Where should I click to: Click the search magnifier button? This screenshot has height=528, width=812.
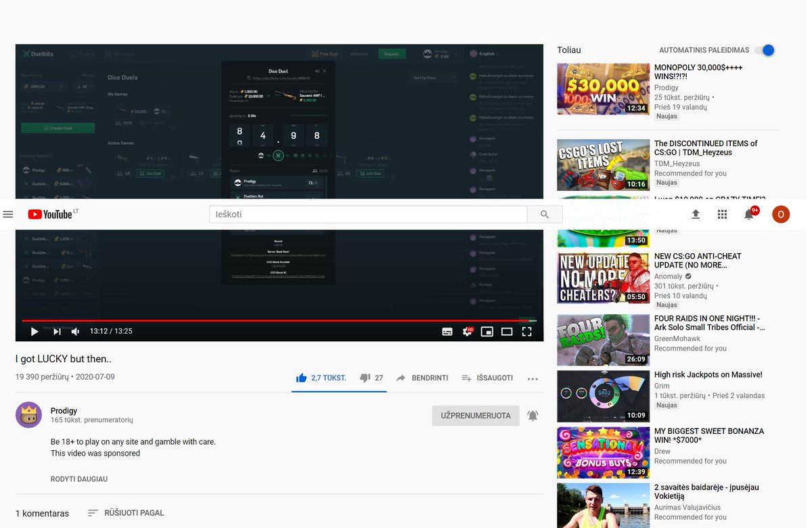(545, 215)
